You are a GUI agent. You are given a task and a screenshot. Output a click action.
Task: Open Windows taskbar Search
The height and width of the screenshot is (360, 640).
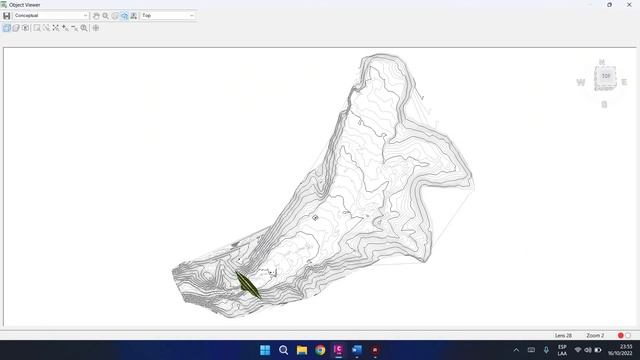click(283, 350)
